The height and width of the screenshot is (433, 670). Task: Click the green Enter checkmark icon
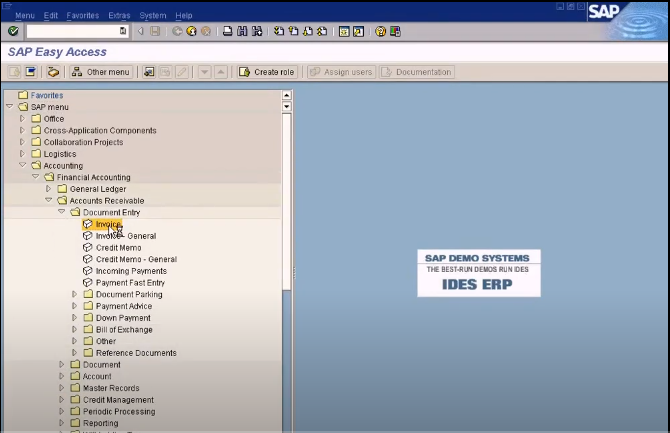point(13,31)
